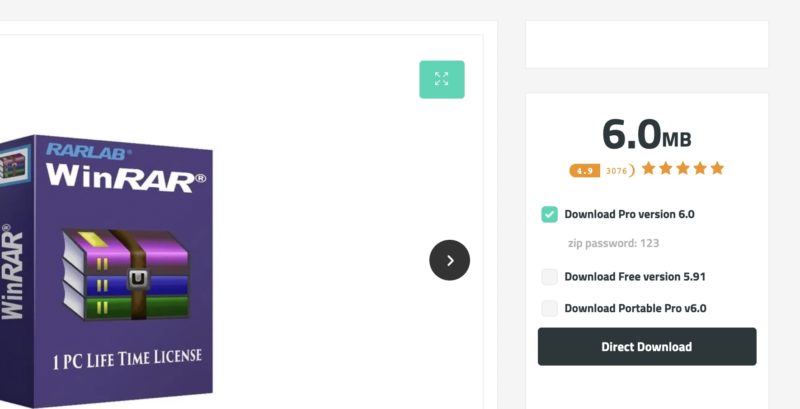Viewport: 800px width, 409px height.
Task: Click the fourth rating star
Action: 700,169
